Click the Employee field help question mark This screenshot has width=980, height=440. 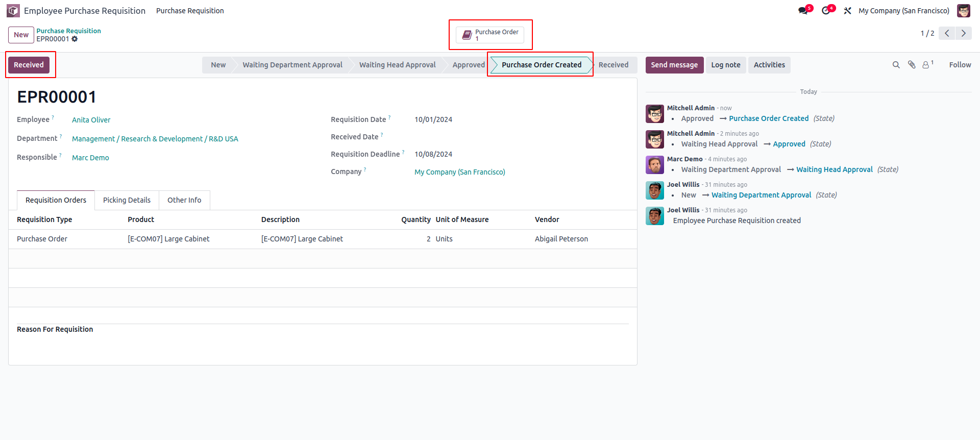pos(53,117)
